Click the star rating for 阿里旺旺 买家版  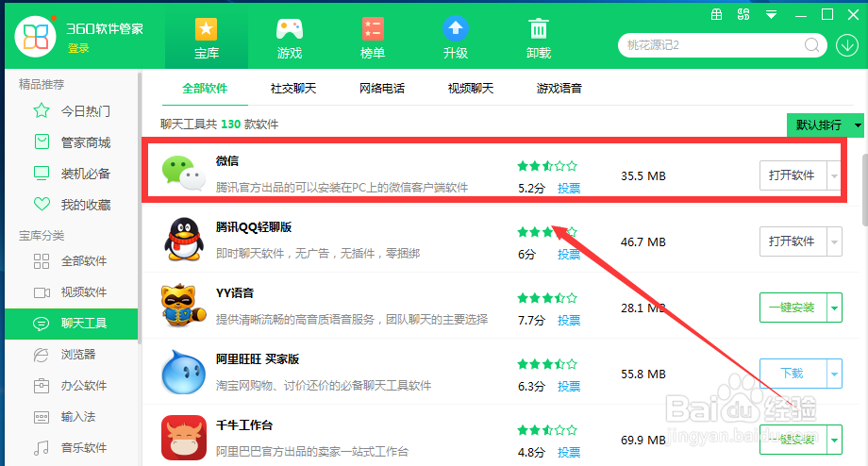pyautogui.click(x=547, y=364)
